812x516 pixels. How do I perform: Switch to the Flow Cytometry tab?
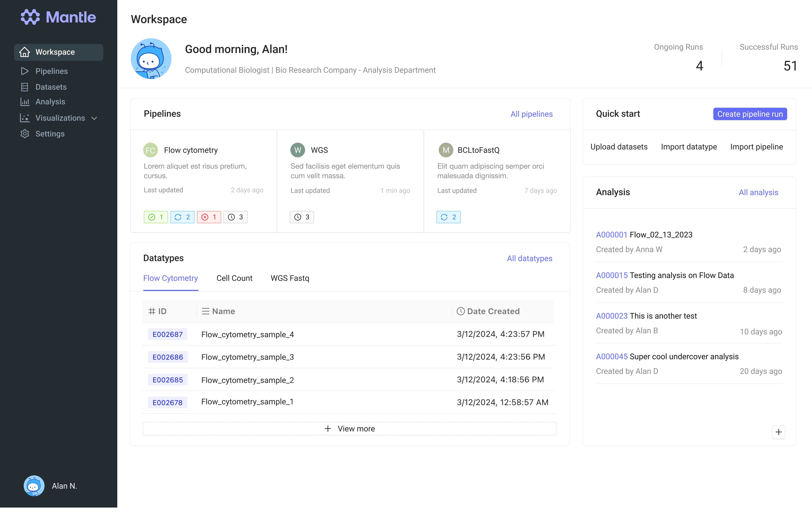point(171,278)
